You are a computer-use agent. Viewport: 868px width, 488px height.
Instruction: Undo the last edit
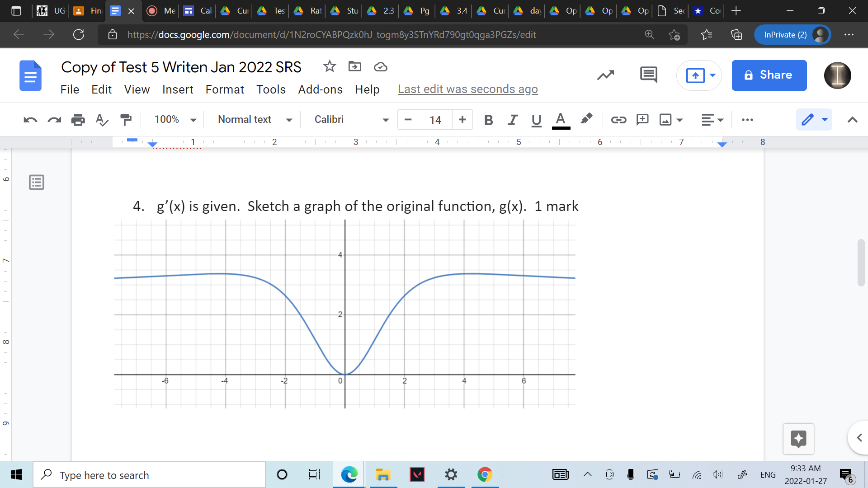tap(29, 120)
